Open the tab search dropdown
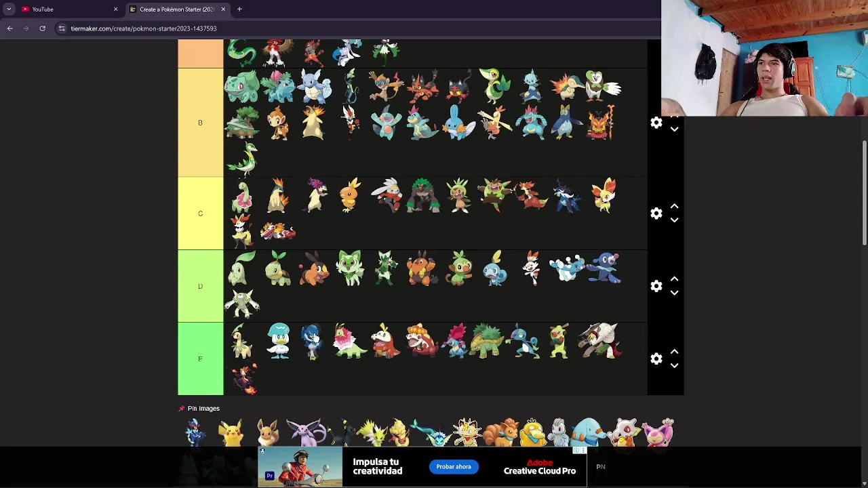This screenshot has width=868, height=488. click(x=9, y=9)
